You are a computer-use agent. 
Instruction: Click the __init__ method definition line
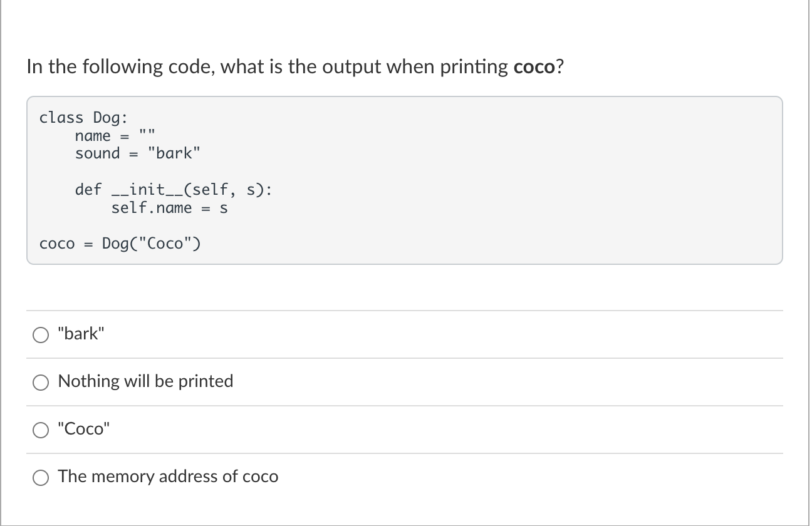click(174, 189)
